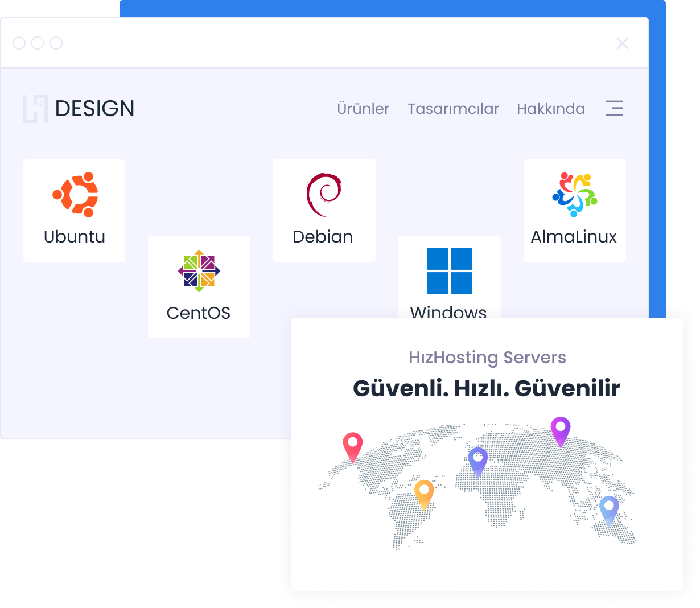Select the red map pin marker

(353, 447)
